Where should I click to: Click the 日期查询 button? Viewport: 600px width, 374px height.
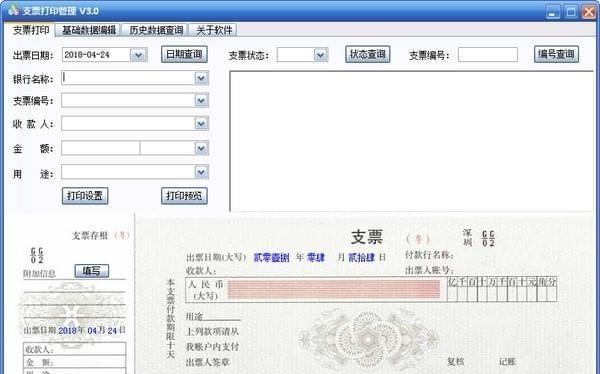point(184,54)
